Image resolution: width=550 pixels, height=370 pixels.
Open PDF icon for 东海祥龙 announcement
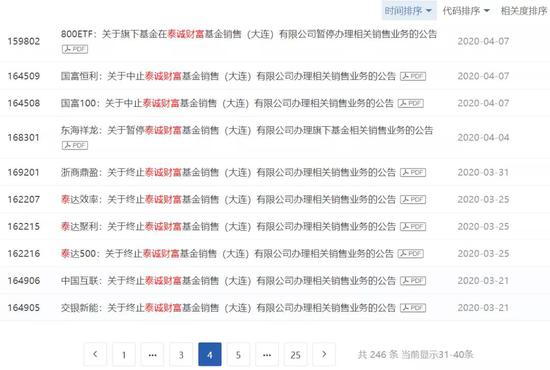point(75,145)
